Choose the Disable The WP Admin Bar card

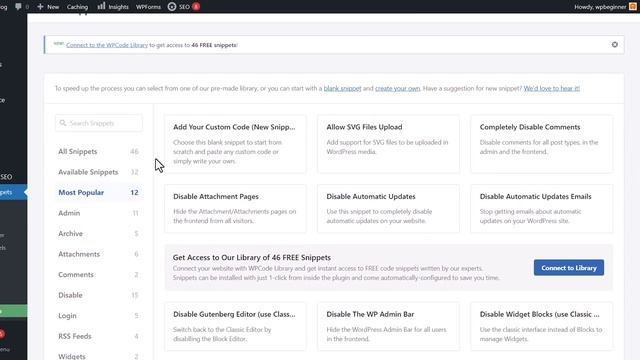[388, 326]
